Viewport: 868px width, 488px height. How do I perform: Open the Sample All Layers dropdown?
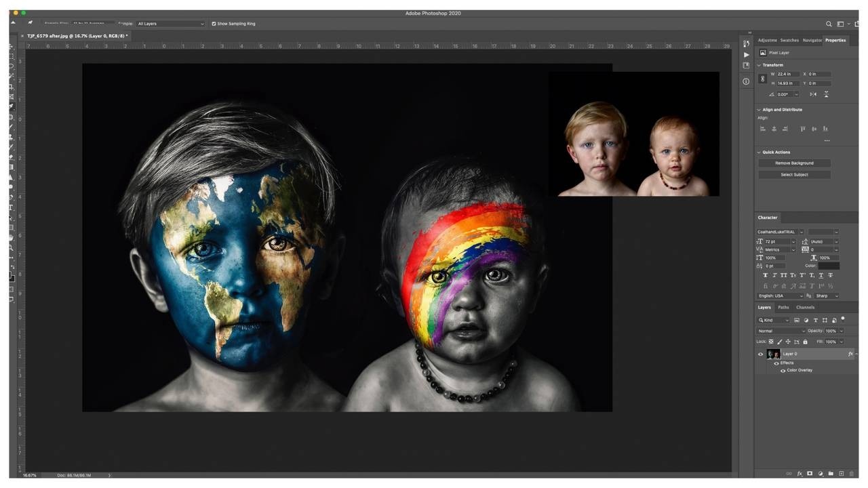coord(170,24)
